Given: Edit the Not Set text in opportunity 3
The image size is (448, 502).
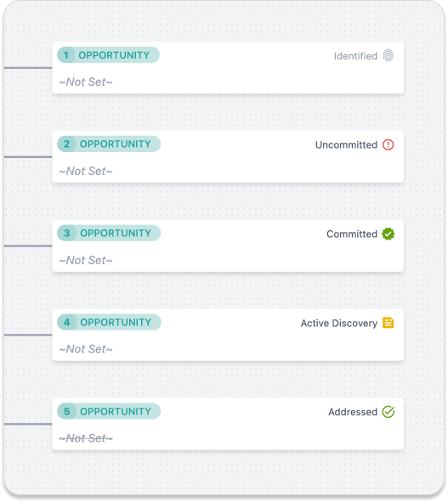Looking at the screenshot, I should click(86, 260).
